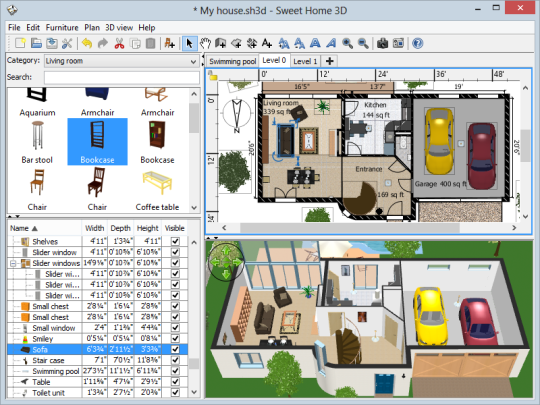Switch to the Level 1 tab

(305, 61)
